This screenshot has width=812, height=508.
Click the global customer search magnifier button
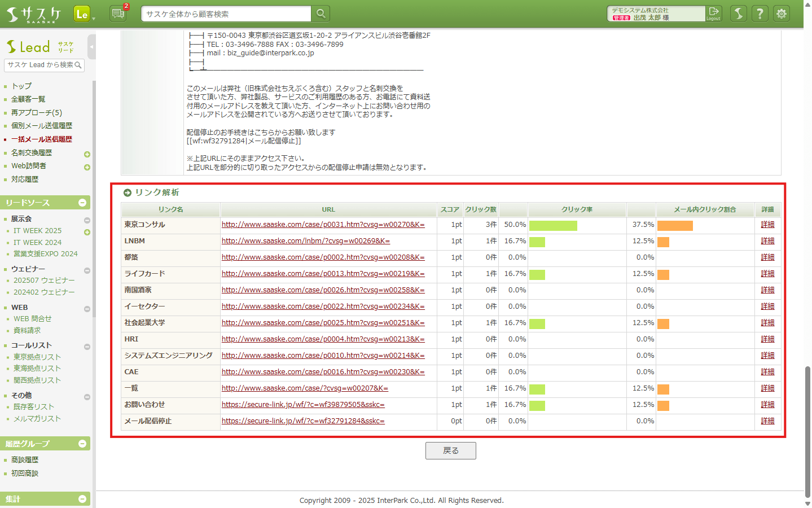[321, 14]
